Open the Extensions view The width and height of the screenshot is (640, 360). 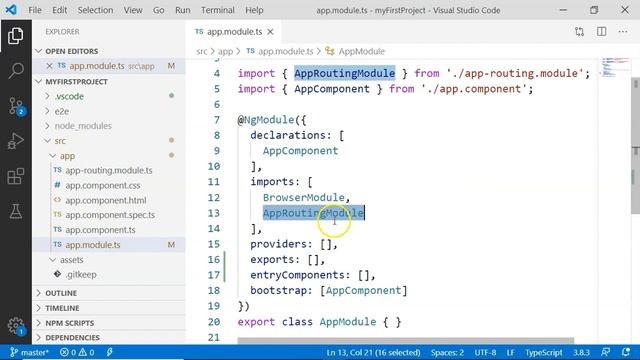pos(16,176)
